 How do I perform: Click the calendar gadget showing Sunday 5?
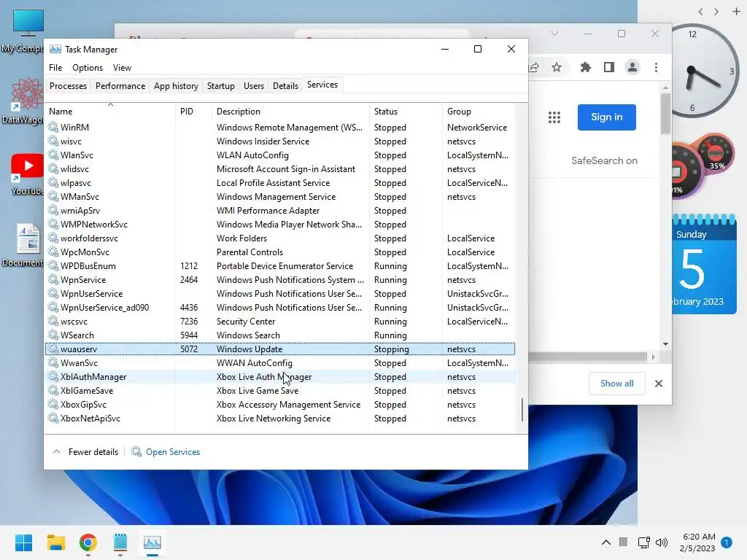pyautogui.click(x=704, y=264)
